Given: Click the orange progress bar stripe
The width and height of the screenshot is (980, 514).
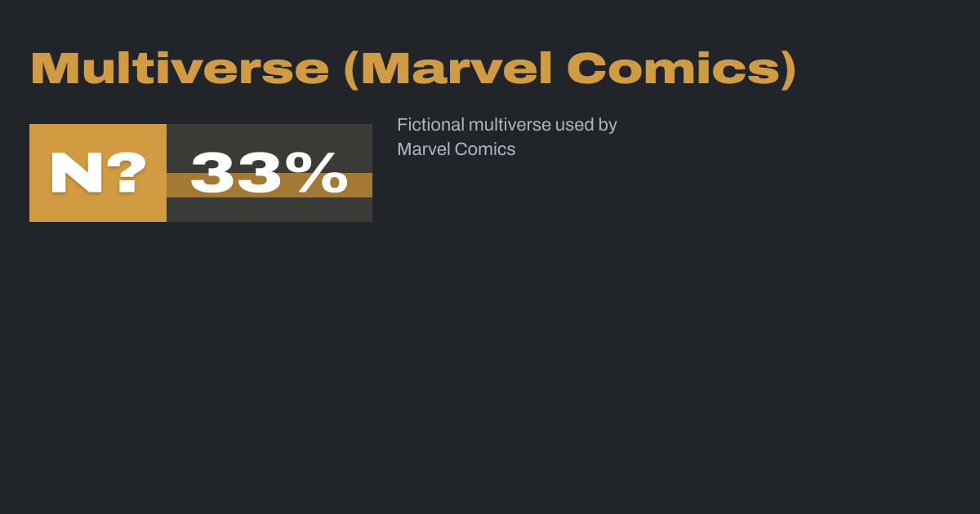Looking at the screenshot, I should (x=359, y=185).
